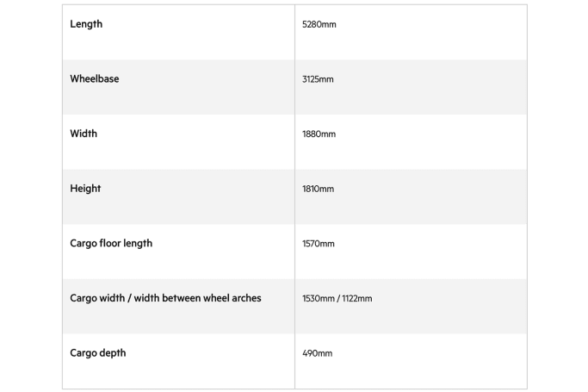
Task: Click the 1570mm cargo floor value
Action: coord(319,244)
